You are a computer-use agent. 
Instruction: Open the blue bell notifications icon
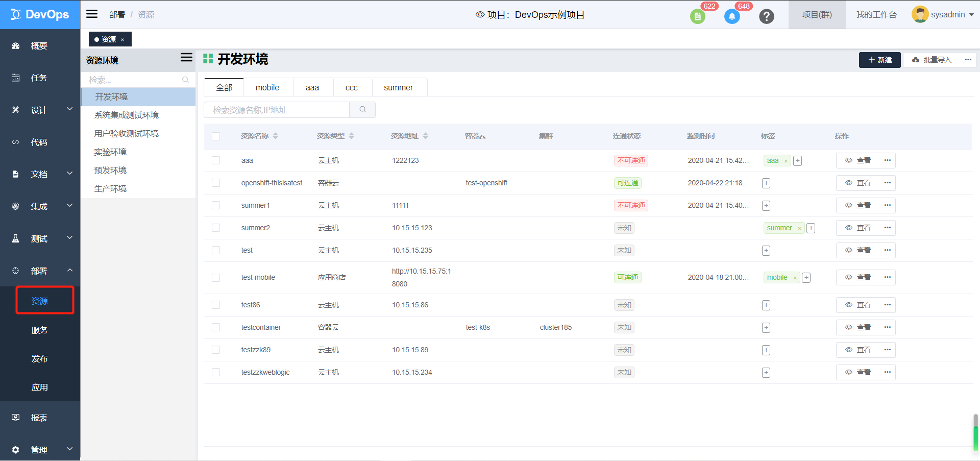(732, 16)
